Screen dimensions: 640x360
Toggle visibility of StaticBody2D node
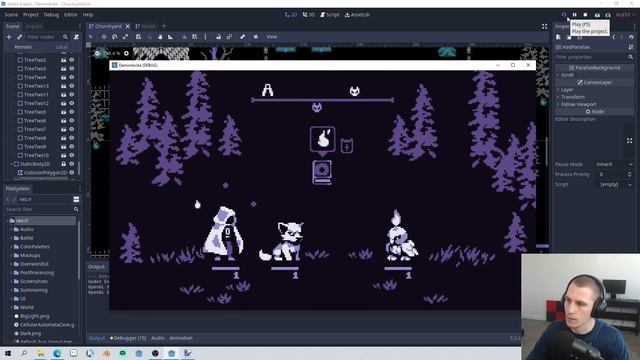pos(72,164)
